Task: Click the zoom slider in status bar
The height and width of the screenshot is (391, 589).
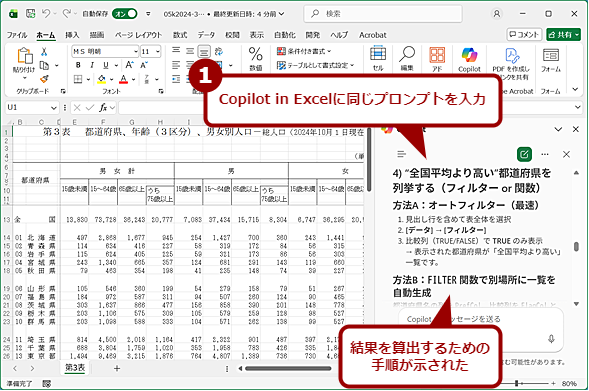Action: point(517,383)
